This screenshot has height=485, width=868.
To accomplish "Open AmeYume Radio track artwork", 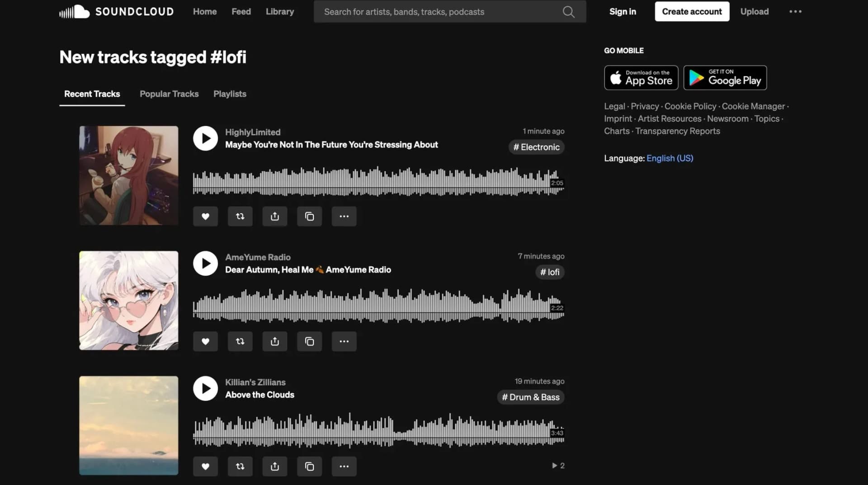I will 129,301.
